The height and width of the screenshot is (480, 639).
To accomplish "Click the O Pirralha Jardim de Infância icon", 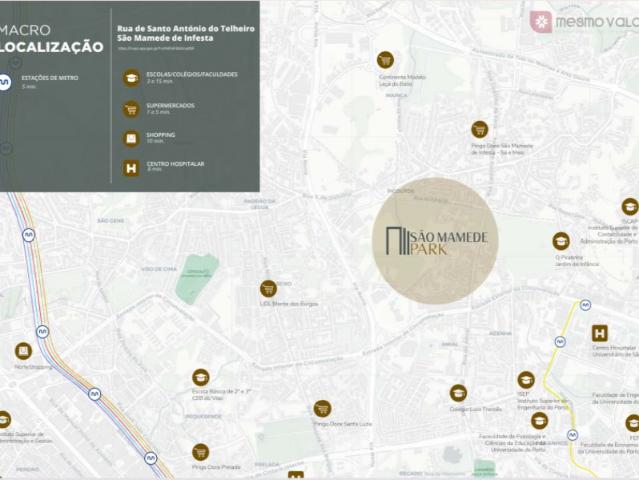I will pyautogui.click(x=561, y=240).
